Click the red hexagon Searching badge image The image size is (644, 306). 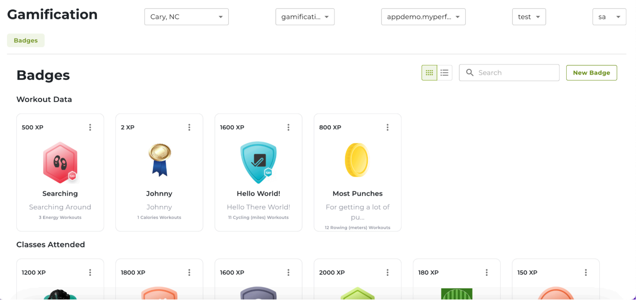(60, 162)
